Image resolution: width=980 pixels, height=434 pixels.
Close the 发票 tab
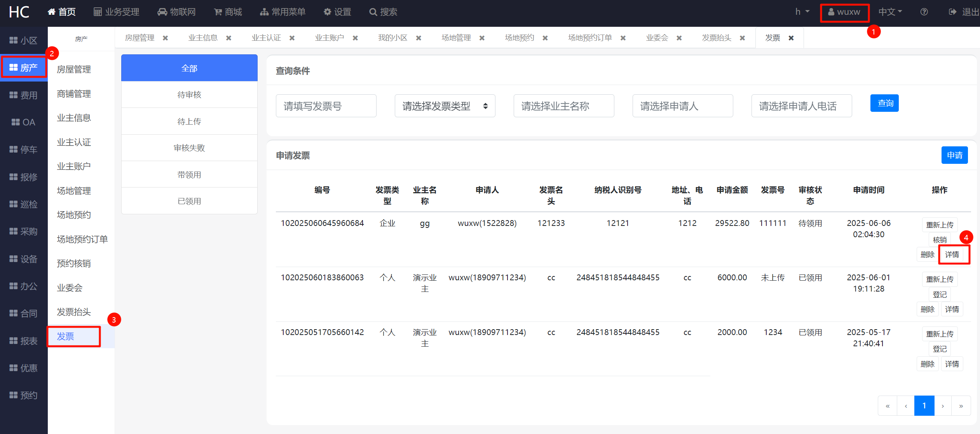click(x=791, y=38)
